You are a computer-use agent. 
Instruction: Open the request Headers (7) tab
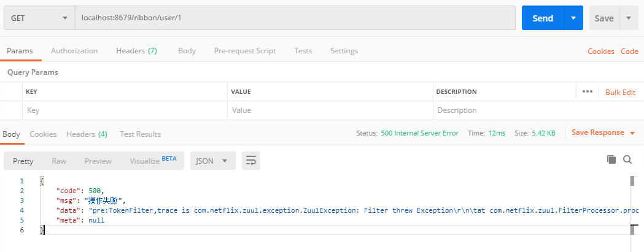click(136, 51)
